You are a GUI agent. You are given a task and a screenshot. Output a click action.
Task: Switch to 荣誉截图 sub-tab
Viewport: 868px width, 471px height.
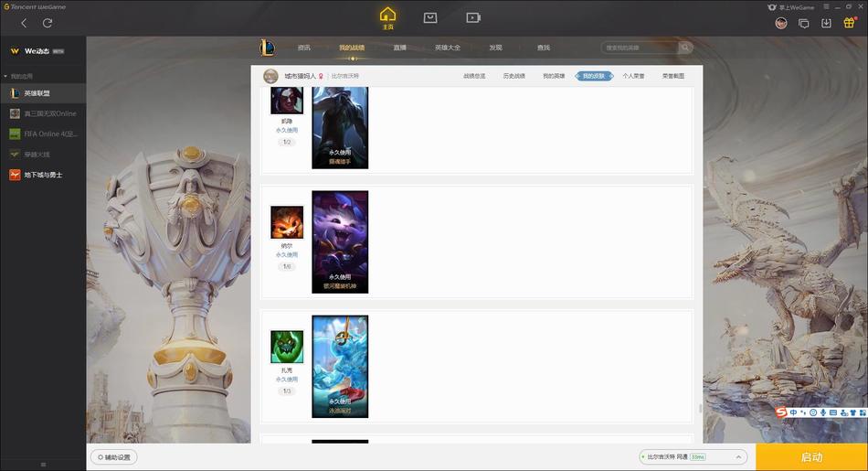[x=673, y=76]
